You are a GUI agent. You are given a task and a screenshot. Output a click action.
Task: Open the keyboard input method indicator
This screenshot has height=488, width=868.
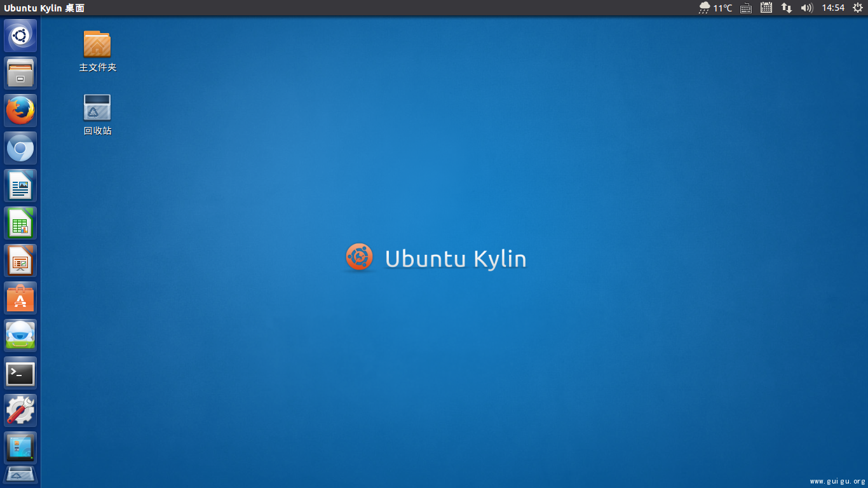746,8
